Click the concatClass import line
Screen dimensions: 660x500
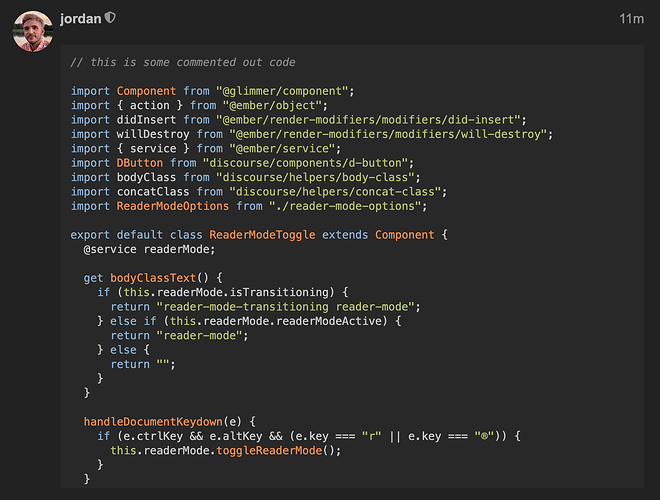click(259, 191)
